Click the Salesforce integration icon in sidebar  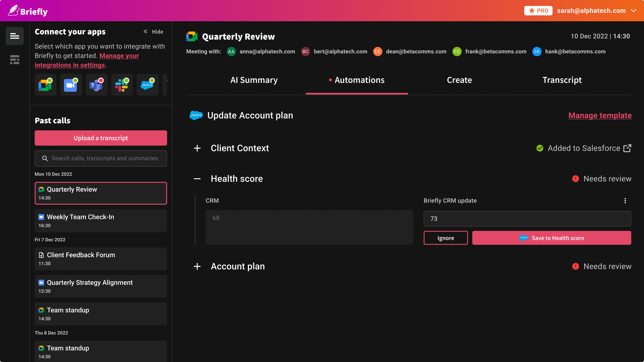(x=147, y=85)
